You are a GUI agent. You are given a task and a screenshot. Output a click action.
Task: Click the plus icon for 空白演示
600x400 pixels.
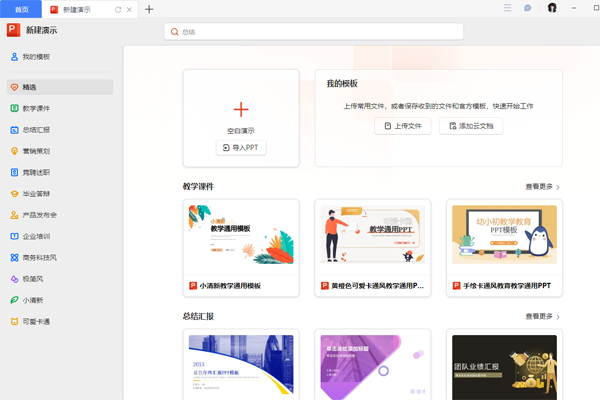241,109
